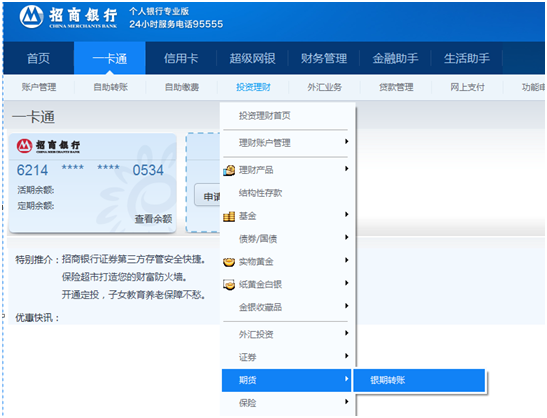Open the 自助转账 submenu

point(110,87)
